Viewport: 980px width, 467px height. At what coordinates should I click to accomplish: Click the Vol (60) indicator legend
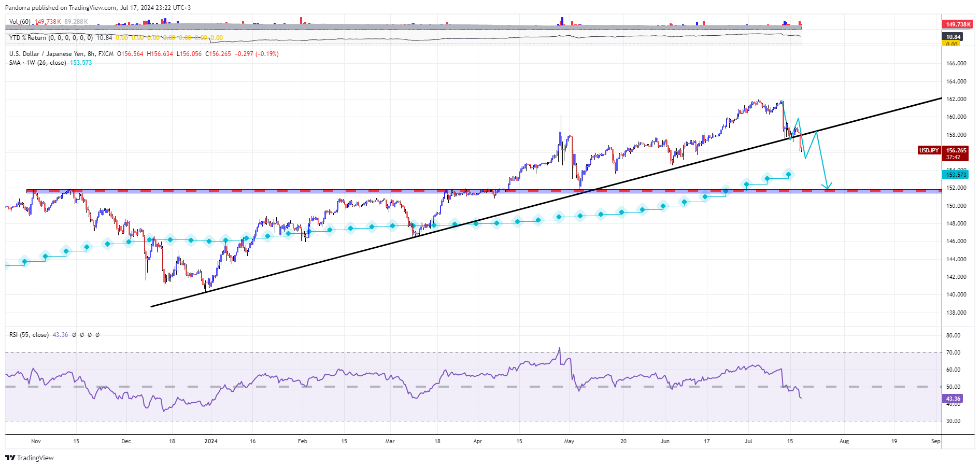[20, 22]
